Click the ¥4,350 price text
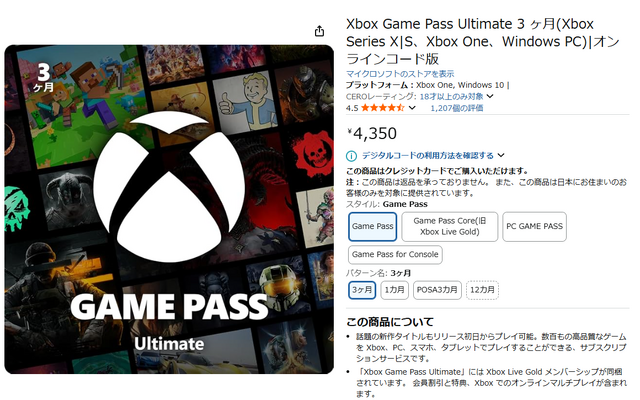This screenshot has width=640, height=400. click(372, 133)
